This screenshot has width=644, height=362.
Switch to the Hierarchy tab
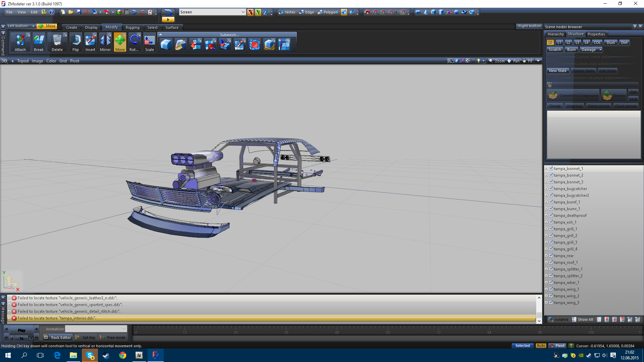(555, 34)
